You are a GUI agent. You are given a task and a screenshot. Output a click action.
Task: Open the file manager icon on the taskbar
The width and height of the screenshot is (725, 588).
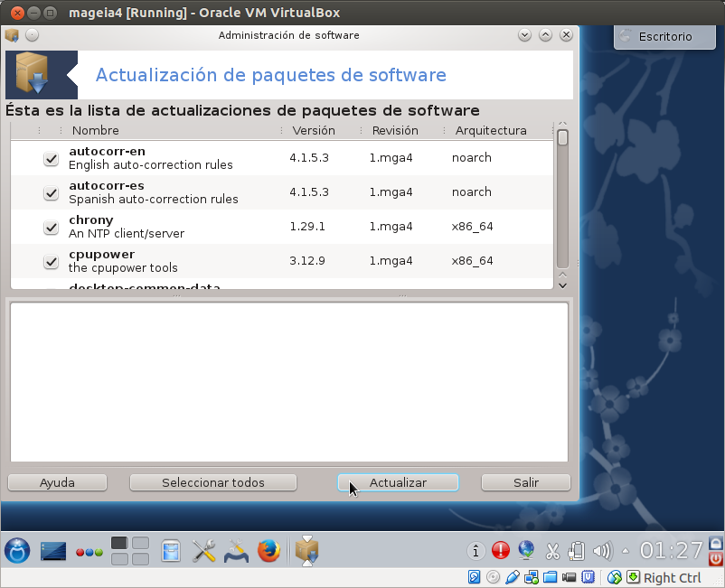coord(170,550)
